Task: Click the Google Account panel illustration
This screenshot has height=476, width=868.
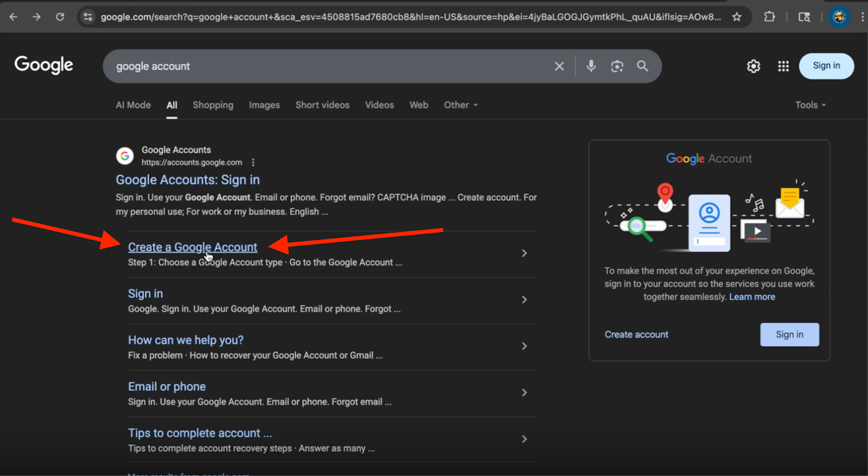Action: coord(709,216)
